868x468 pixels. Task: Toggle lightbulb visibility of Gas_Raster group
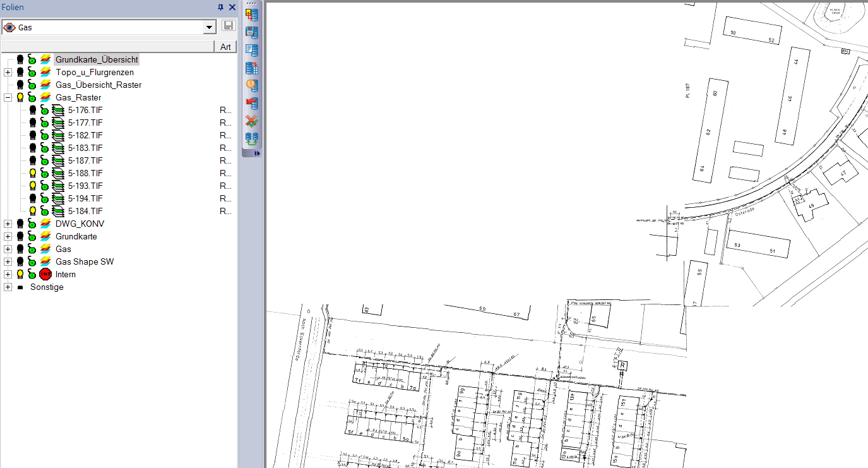20,97
